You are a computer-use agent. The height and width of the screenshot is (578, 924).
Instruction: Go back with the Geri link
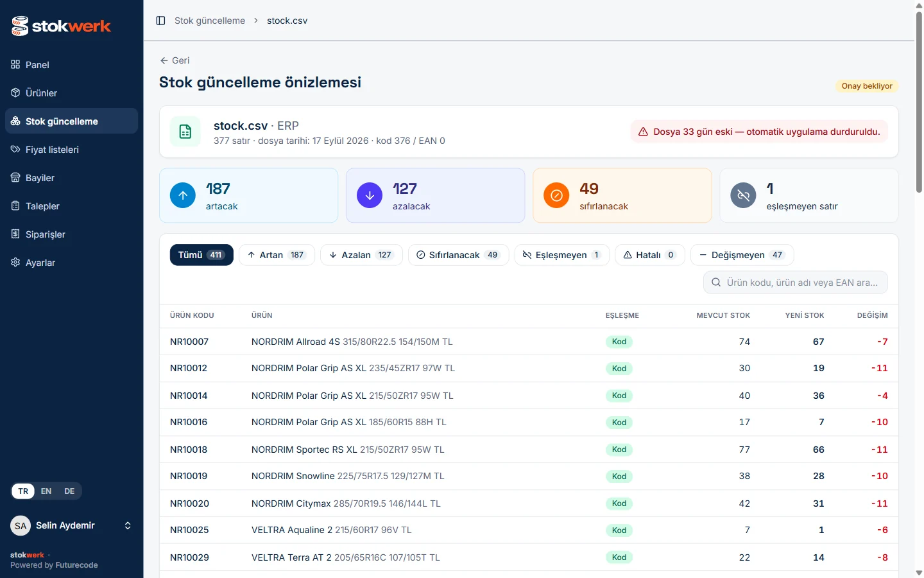point(175,60)
